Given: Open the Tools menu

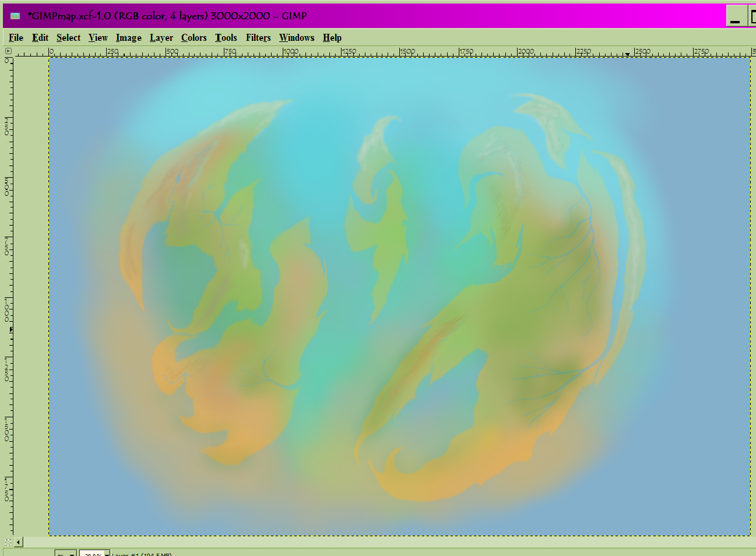Looking at the screenshot, I should click(x=226, y=37).
